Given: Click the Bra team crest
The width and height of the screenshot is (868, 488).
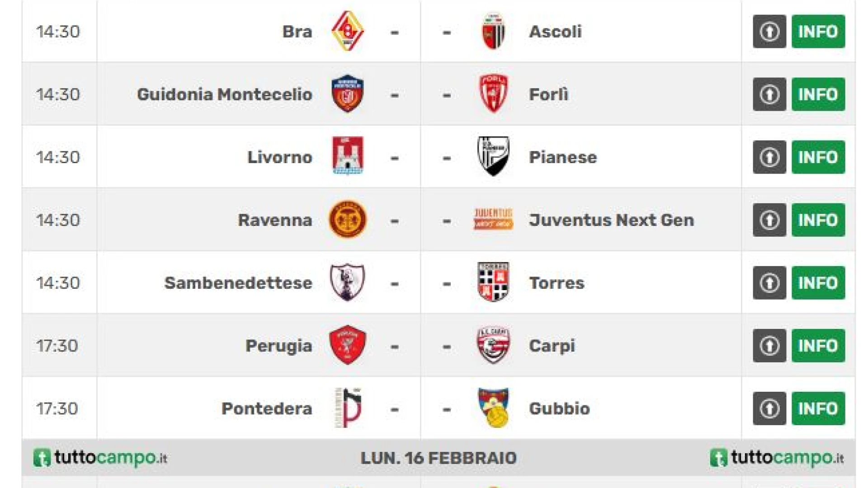Looking at the screenshot, I should [x=347, y=31].
